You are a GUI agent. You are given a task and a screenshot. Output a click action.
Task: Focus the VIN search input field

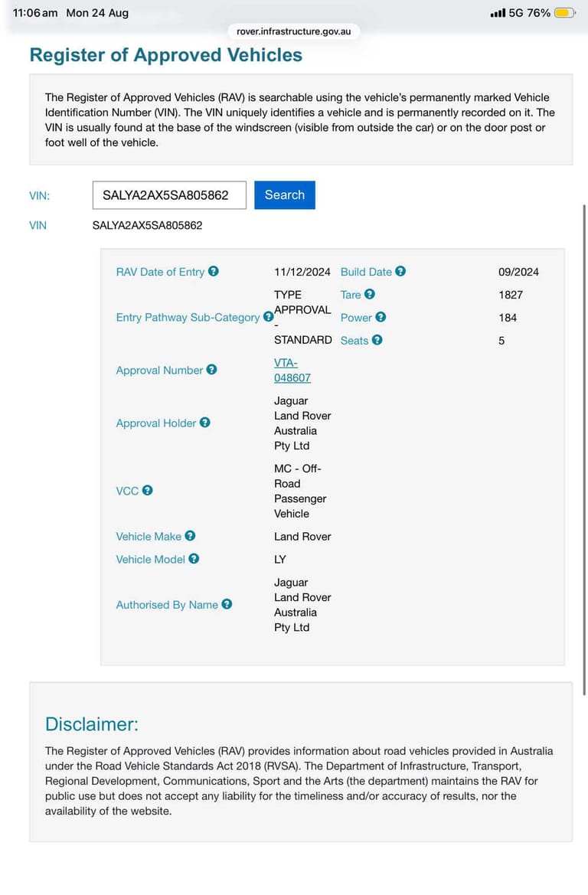169,195
